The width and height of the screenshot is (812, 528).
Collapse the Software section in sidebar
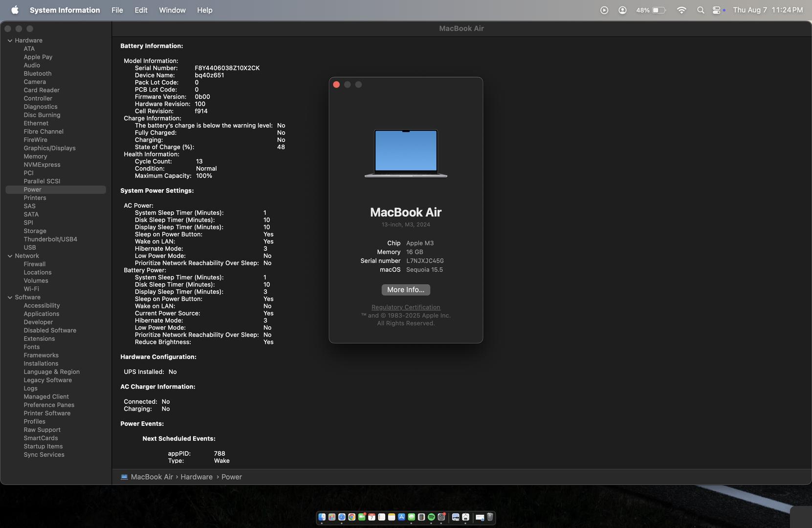[x=10, y=297]
